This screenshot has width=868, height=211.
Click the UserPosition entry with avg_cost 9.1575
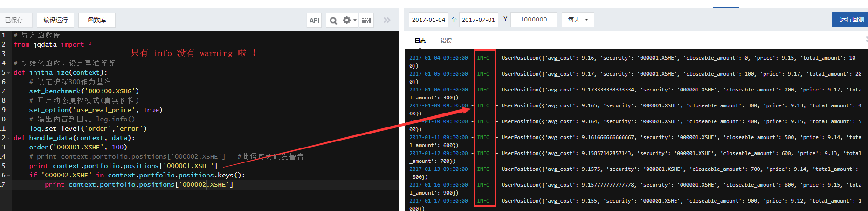point(680,169)
